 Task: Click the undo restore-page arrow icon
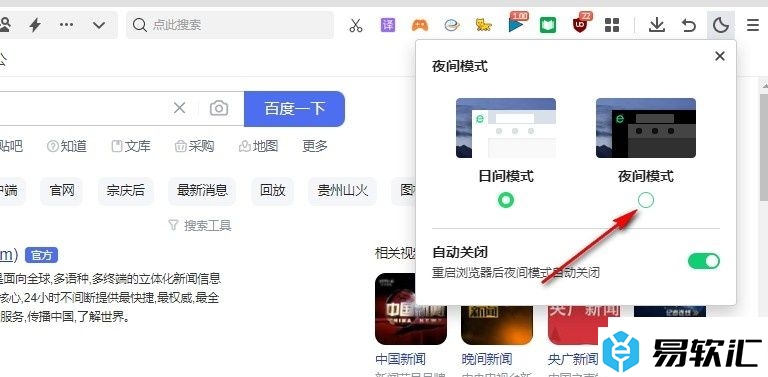[689, 25]
